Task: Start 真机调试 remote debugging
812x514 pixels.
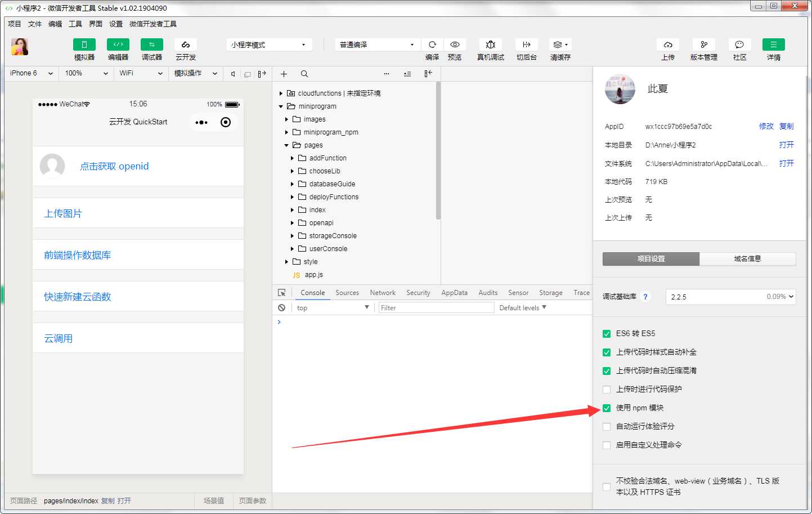Action: point(491,44)
